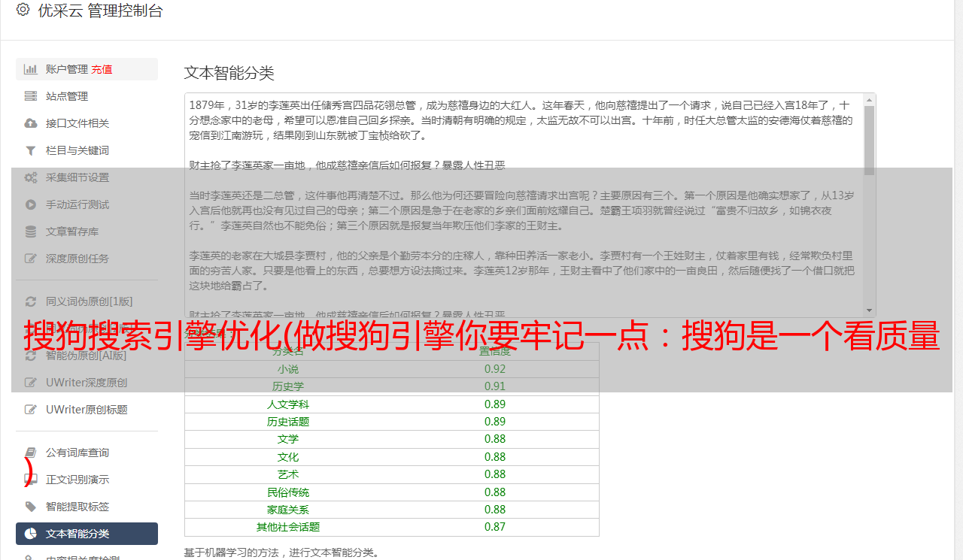This screenshot has width=963, height=560.
Task: Click the text area scrollbar thumb
Action: (870, 140)
